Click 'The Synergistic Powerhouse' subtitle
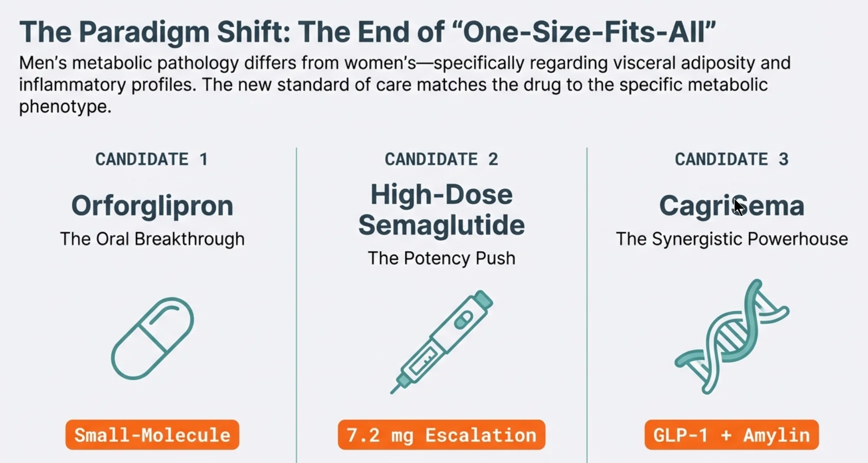This screenshot has height=463, width=868. 732,239
